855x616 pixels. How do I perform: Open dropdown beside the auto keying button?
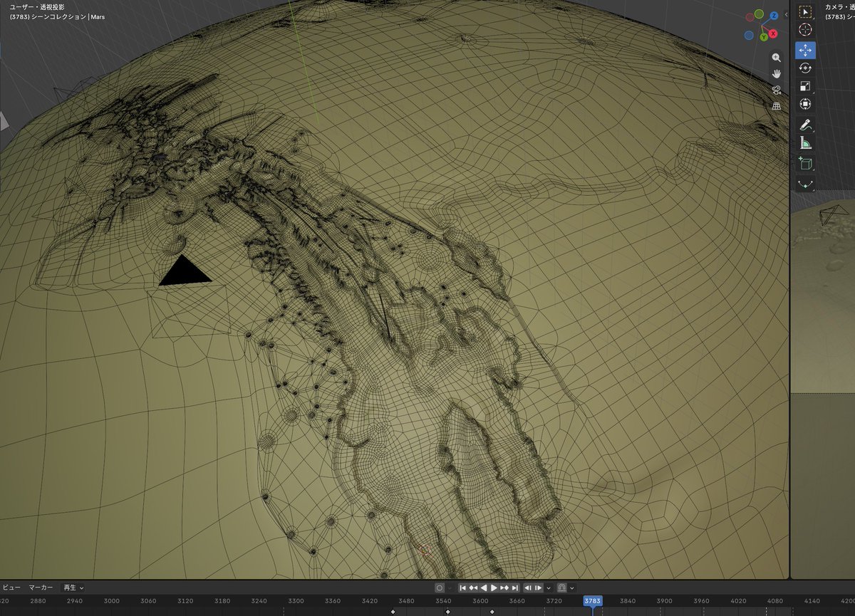[x=450, y=588]
